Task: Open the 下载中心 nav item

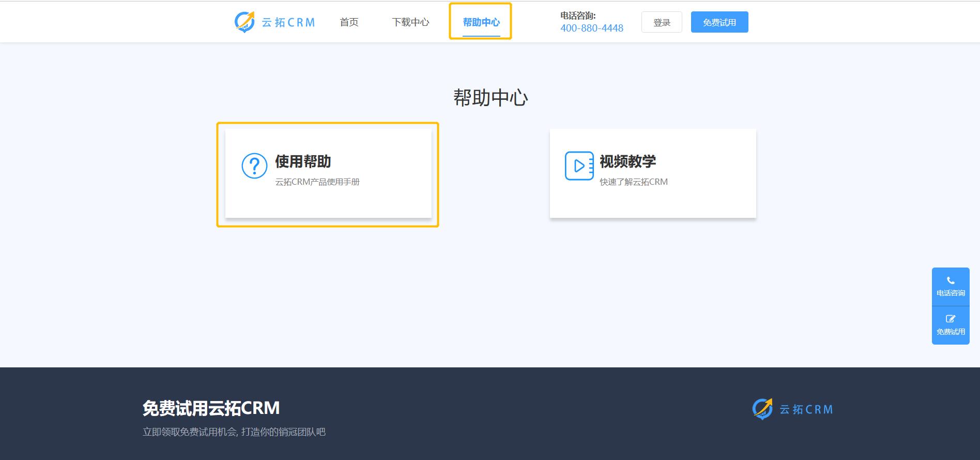Action: [410, 22]
